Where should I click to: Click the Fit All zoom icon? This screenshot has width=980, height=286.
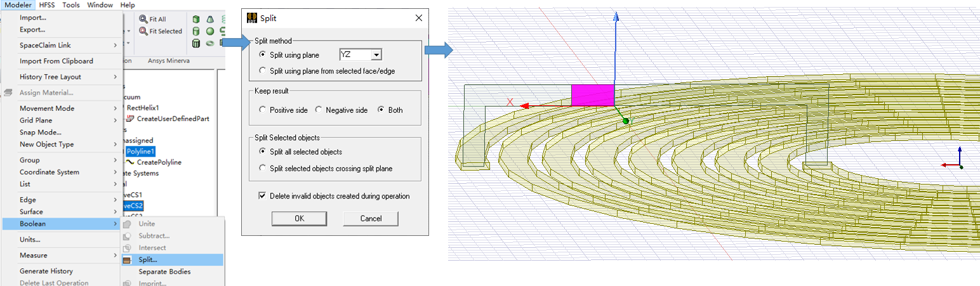pos(143,20)
